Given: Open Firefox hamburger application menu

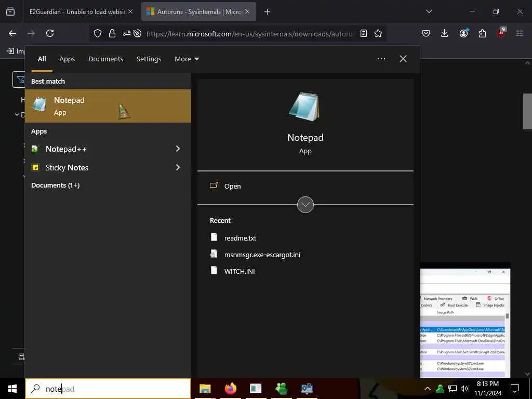Looking at the screenshot, I should [x=520, y=33].
